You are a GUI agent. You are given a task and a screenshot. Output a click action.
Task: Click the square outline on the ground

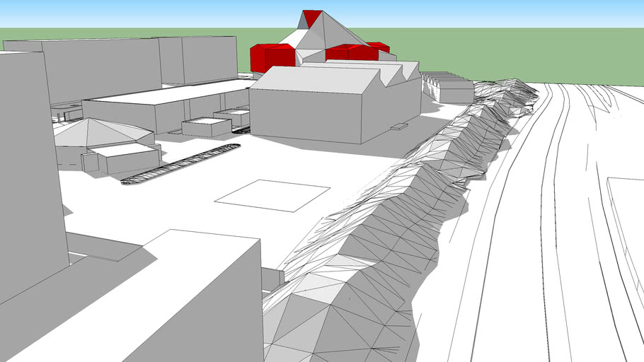pyautogui.click(x=272, y=194)
